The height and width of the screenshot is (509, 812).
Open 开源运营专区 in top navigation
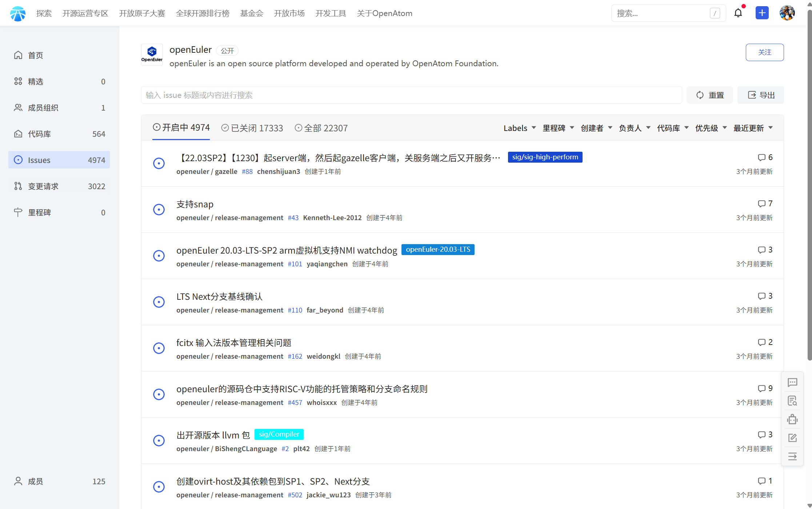point(85,13)
